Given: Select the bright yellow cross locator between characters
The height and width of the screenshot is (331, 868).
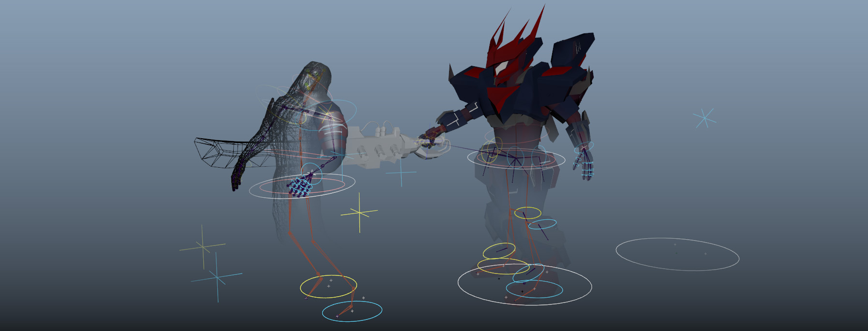Looking at the screenshot, I should [359, 212].
